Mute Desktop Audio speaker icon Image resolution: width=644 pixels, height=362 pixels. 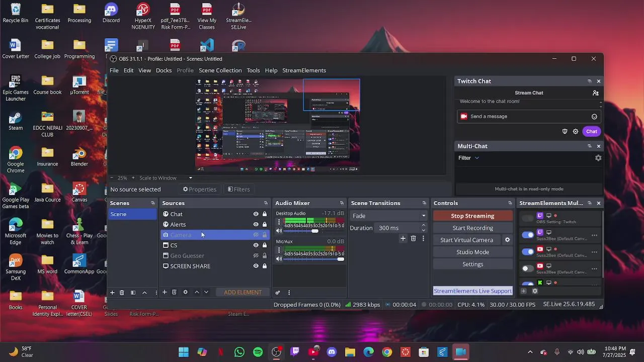point(279,231)
